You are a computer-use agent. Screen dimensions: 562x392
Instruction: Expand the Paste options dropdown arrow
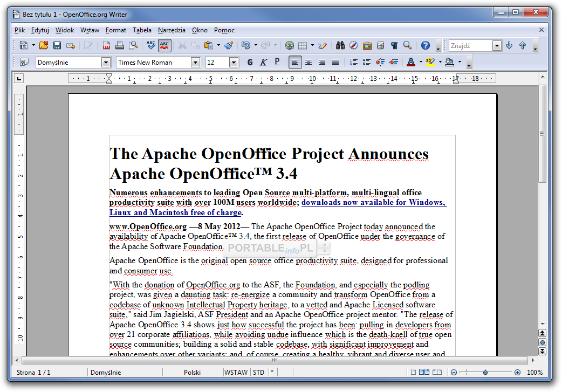point(218,45)
